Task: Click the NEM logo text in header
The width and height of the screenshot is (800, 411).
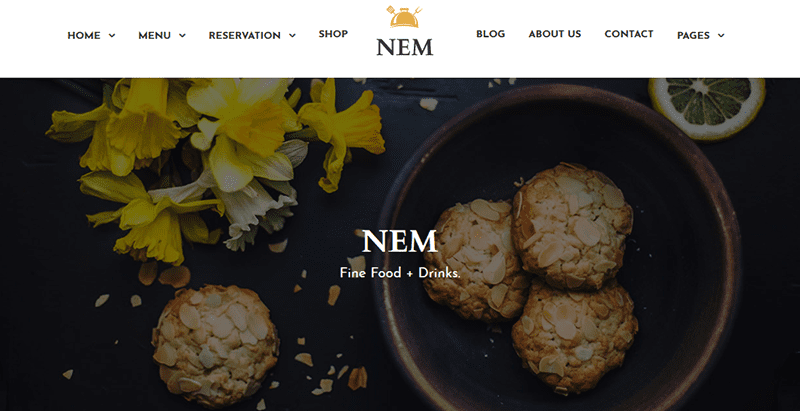Action: [405, 47]
